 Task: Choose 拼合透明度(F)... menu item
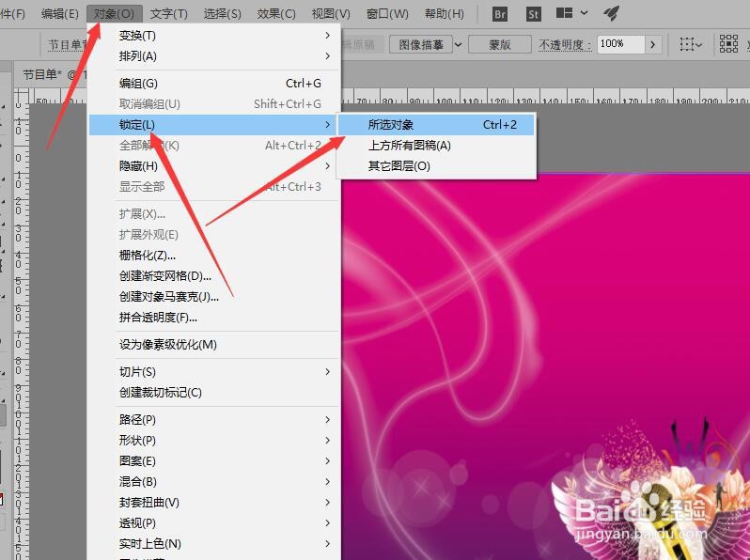point(213,317)
